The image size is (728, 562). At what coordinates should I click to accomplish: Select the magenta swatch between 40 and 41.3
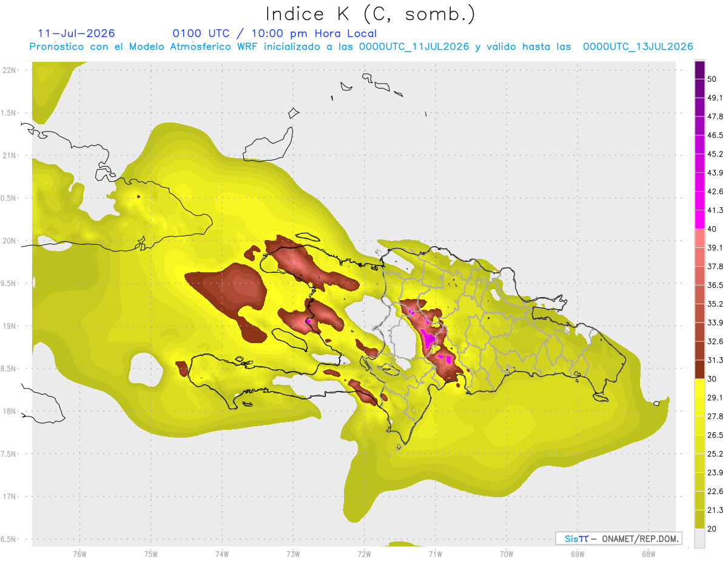pos(699,219)
